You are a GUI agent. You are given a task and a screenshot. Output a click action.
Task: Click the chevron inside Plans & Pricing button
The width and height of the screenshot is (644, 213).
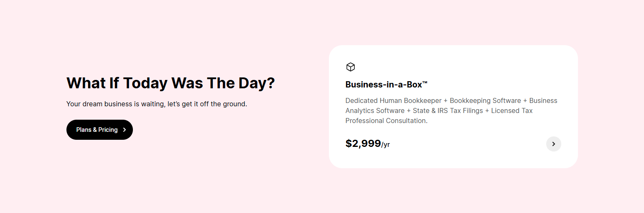click(x=125, y=130)
